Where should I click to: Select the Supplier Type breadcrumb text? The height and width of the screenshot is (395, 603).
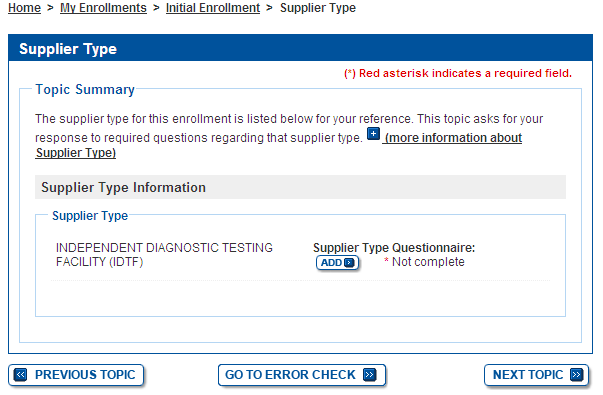318,8
